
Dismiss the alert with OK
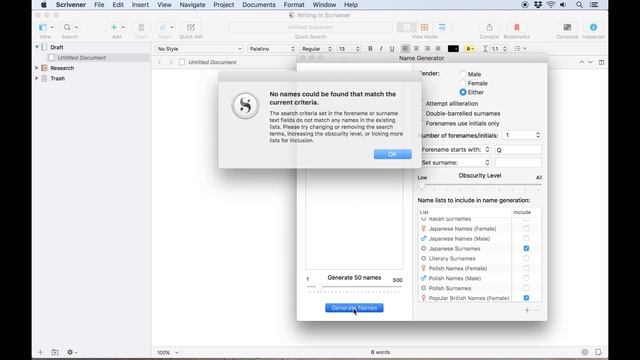click(392, 154)
